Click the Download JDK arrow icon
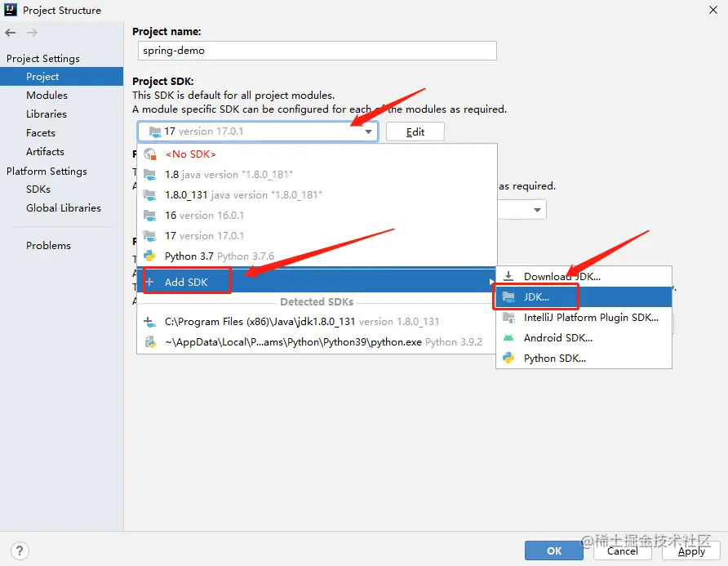 pyautogui.click(x=508, y=276)
